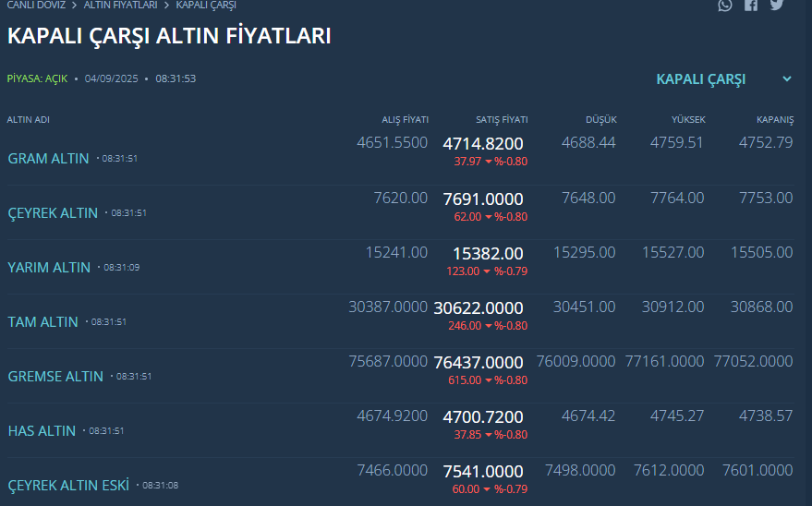Click GRAM ALTIN selling price 4714.8200
Viewport: 812px width, 506px height.
[x=483, y=144]
